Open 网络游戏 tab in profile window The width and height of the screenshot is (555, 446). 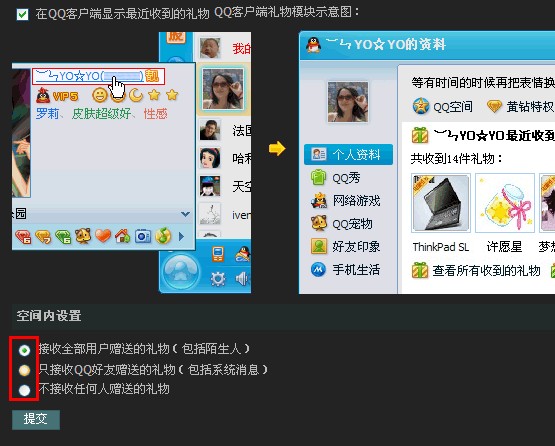(x=346, y=201)
